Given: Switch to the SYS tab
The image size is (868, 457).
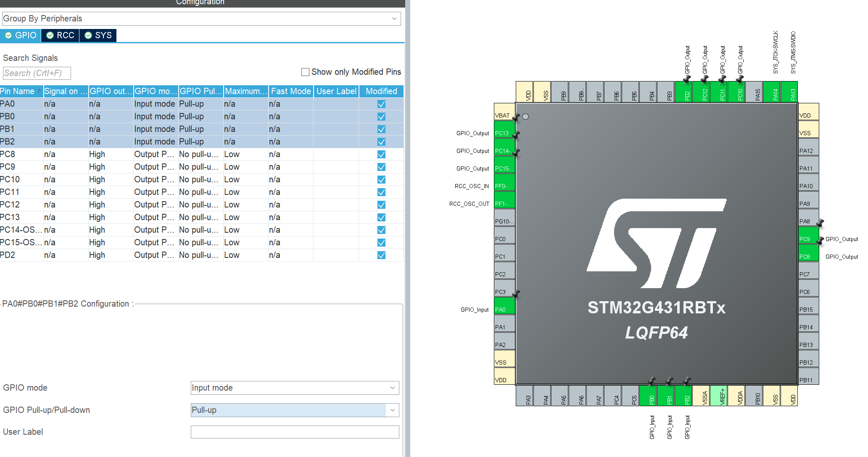Looking at the screenshot, I should pos(98,35).
